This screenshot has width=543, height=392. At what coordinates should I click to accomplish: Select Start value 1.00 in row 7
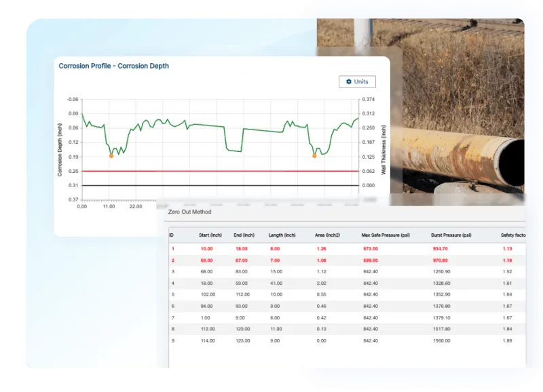coord(206,317)
